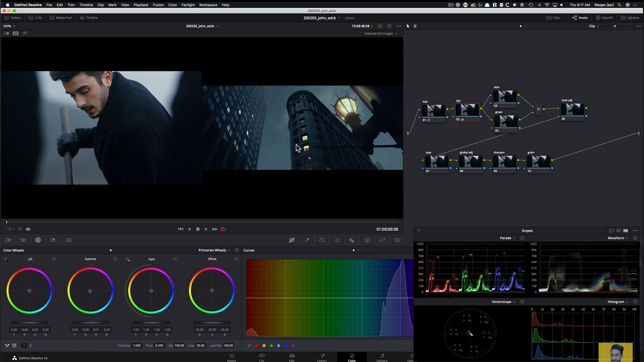Play the clip forward
The image size is (644, 362).
click(x=206, y=229)
